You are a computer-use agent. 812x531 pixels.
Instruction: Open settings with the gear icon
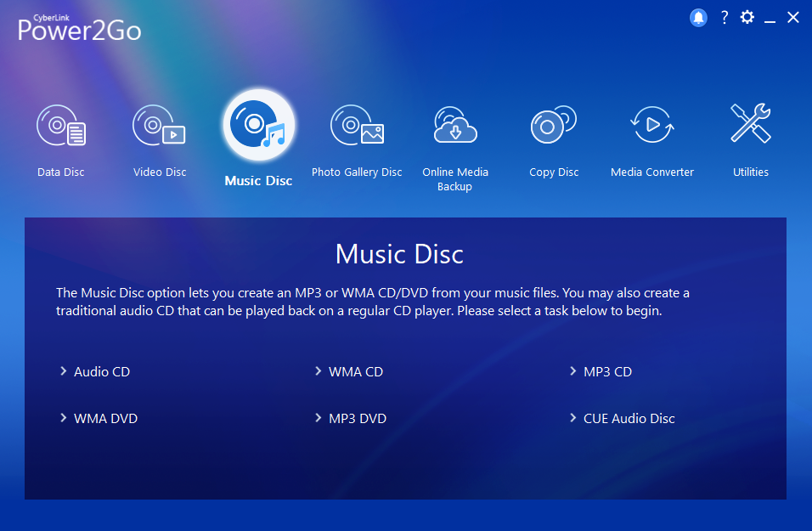(747, 18)
